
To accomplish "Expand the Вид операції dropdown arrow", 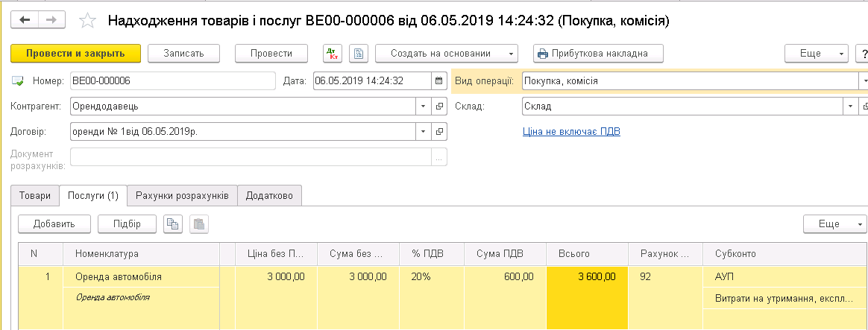I will click(x=863, y=80).
